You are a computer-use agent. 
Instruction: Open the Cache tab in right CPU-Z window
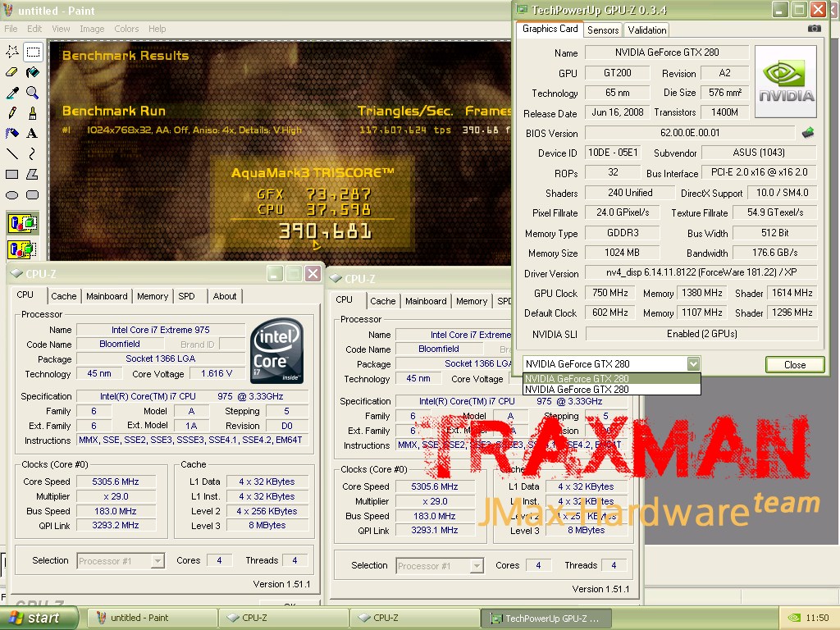[382, 301]
